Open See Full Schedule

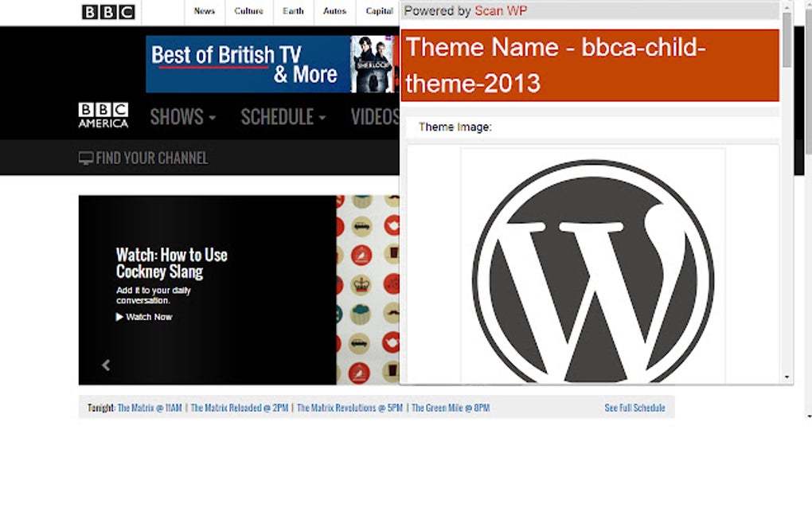click(635, 407)
